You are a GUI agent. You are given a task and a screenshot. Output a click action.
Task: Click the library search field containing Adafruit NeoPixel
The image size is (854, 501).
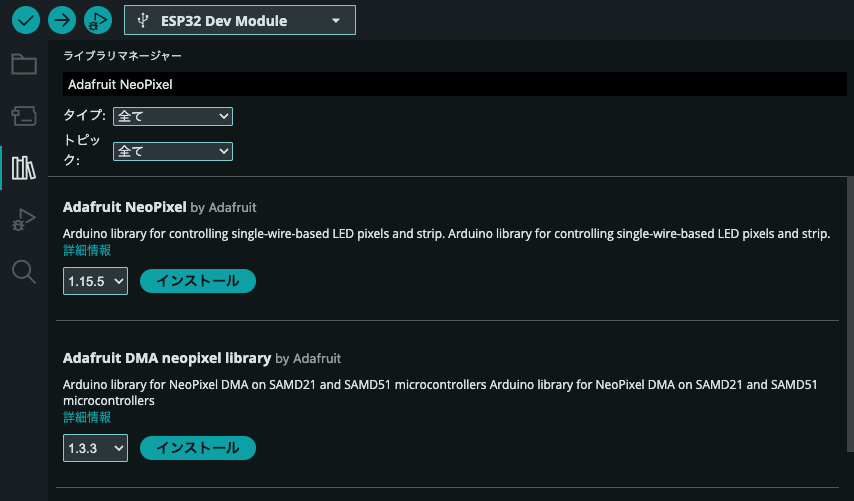click(x=455, y=84)
